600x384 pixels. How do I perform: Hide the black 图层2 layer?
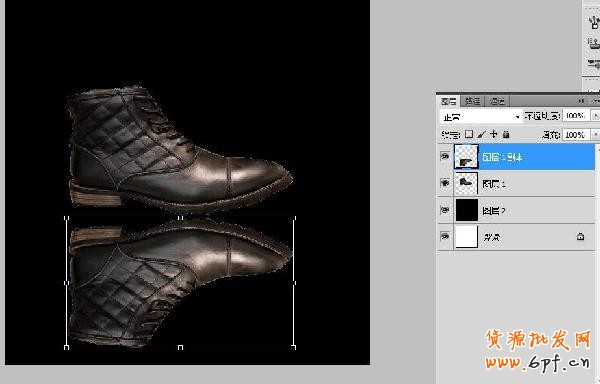pos(445,210)
